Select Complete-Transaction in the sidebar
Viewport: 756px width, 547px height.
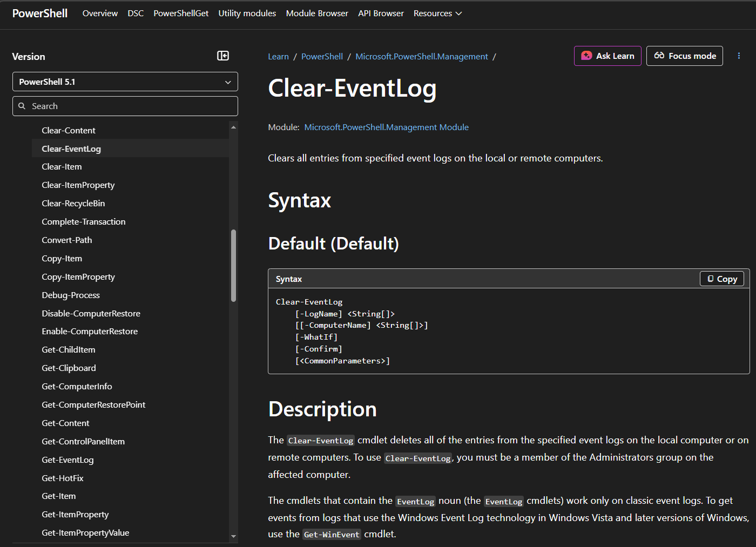tap(84, 222)
